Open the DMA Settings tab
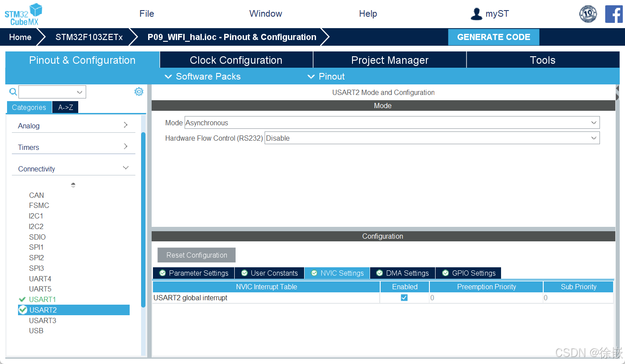Image resolution: width=625 pixels, height=364 pixels. [x=403, y=273]
